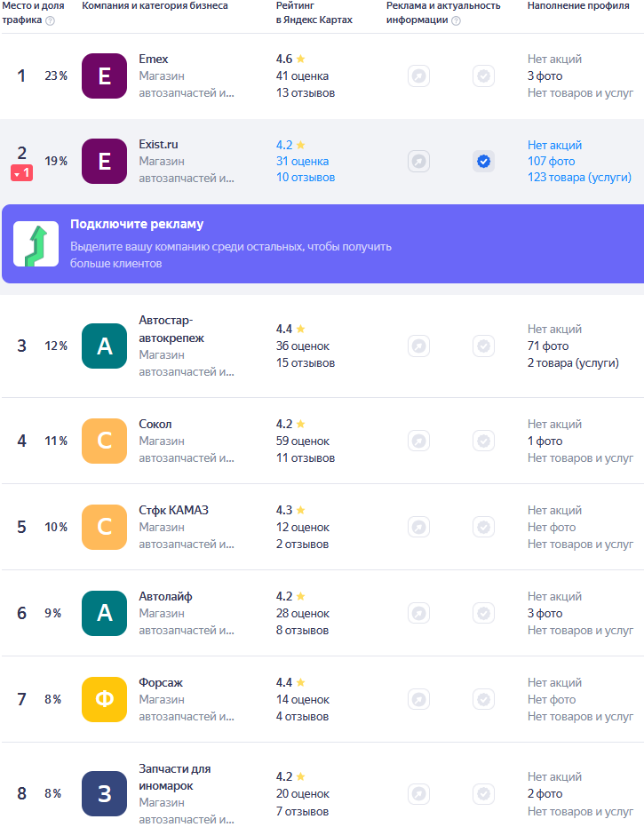Click the '31 оценка' link for Exist.ru

[x=302, y=162]
